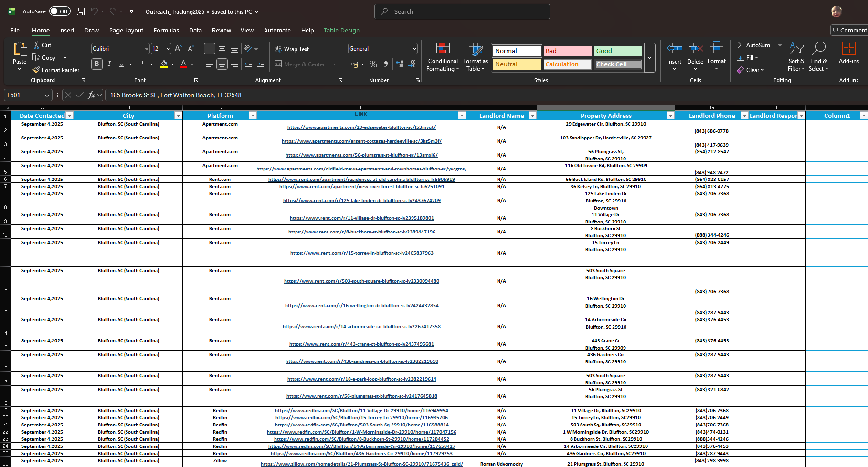
Task: Click the Save disk icon
Action: pos(81,11)
